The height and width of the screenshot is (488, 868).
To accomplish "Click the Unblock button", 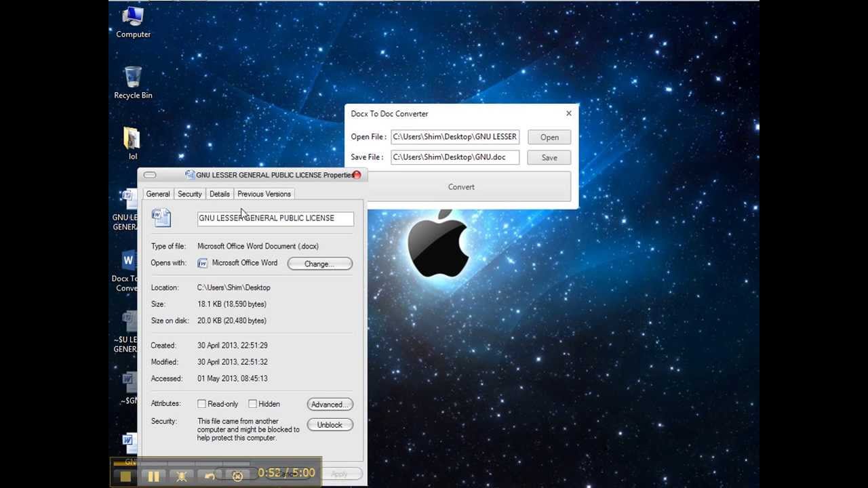I will [x=330, y=425].
